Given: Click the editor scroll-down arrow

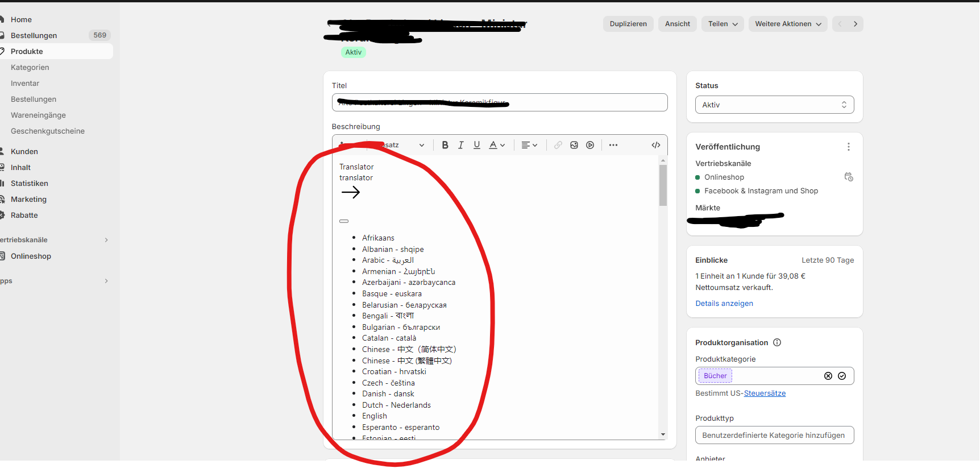Looking at the screenshot, I should (663, 434).
